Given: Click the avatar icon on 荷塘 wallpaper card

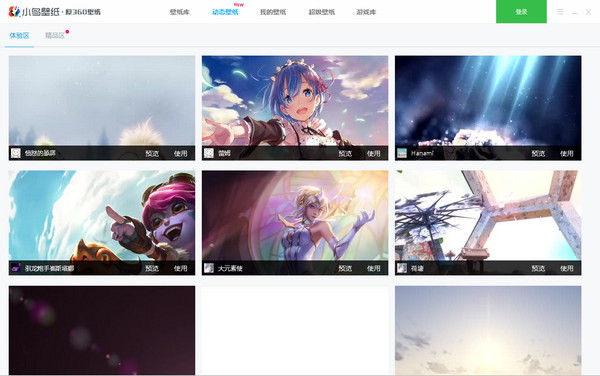Looking at the screenshot, I should point(401,268).
